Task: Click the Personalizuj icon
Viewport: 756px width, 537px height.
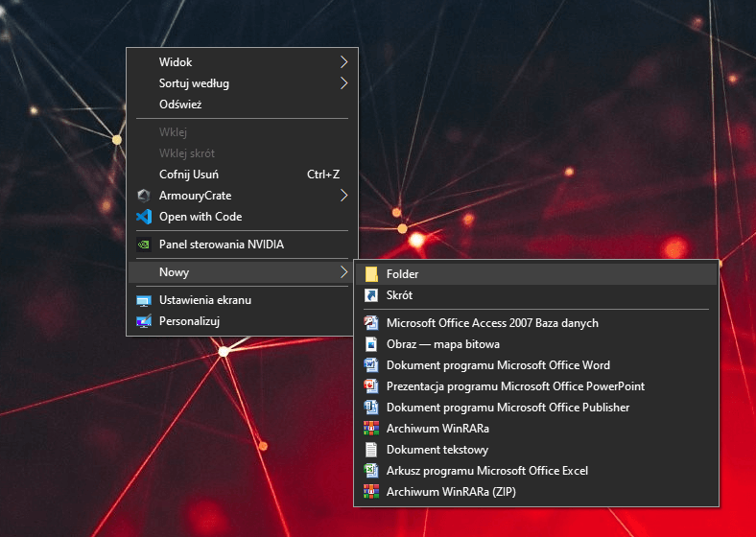Action: click(144, 321)
